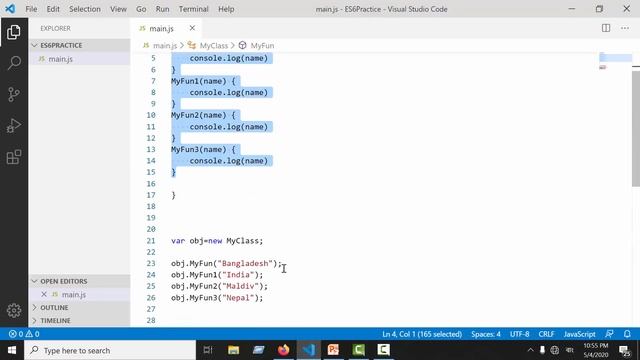The height and width of the screenshot is (360, 640).
Task: Launch Firefox from the taskbar
Action: pos(283,350)
